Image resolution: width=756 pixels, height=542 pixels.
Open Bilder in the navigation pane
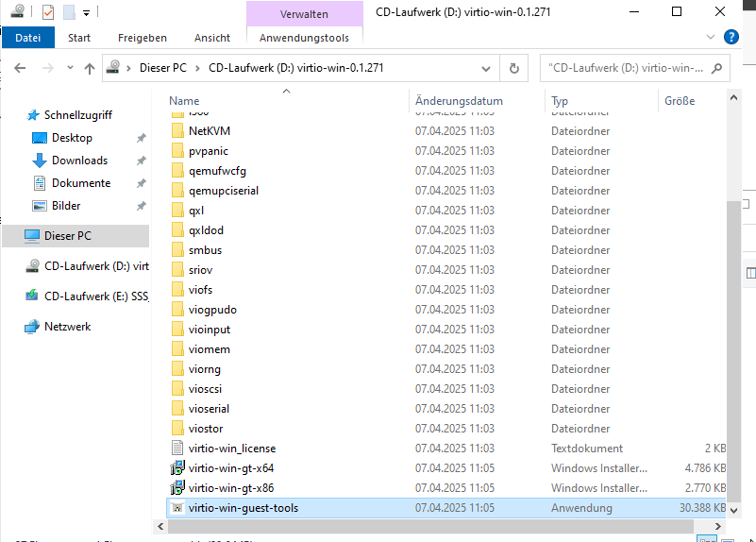click(66, 206)
